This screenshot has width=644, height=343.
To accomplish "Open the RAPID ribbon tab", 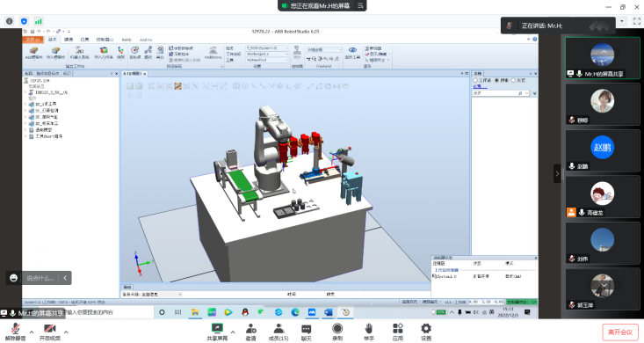I will pos(127,40).
